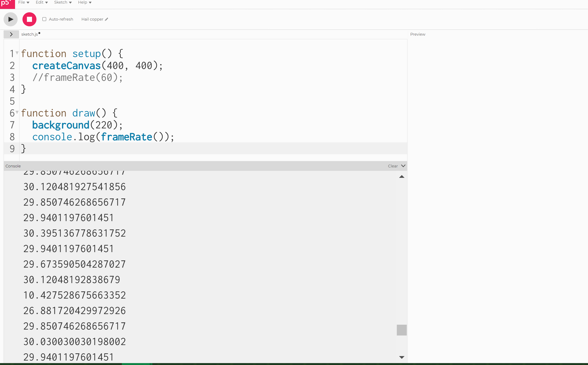The image size is (588, 365).
Task: Open the File menu
Action: tap(22, 2)
